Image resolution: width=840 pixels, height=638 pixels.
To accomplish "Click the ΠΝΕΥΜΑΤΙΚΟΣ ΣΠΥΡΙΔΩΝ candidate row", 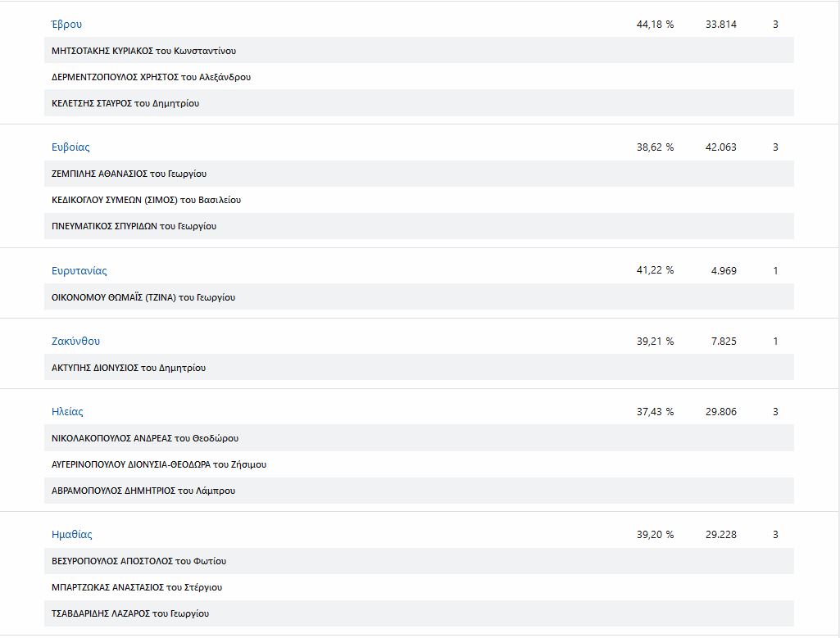I will pyautogui.click(x=134, y=226).
